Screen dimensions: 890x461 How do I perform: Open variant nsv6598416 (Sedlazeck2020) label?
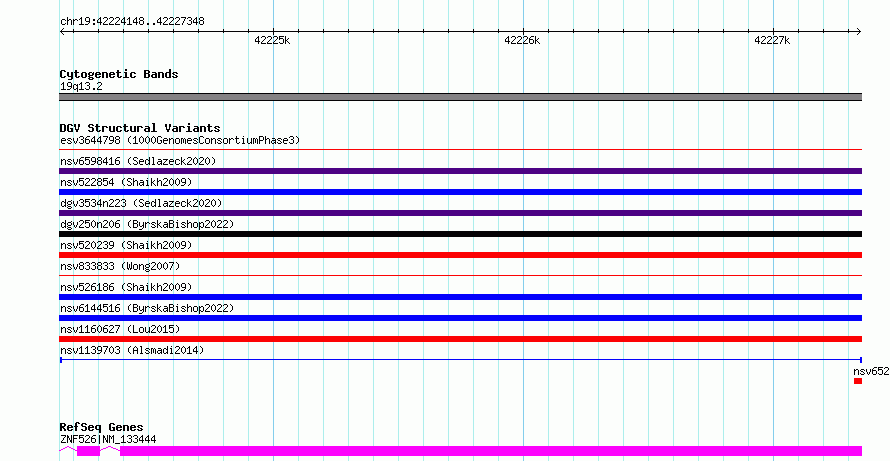pos(138,161)
